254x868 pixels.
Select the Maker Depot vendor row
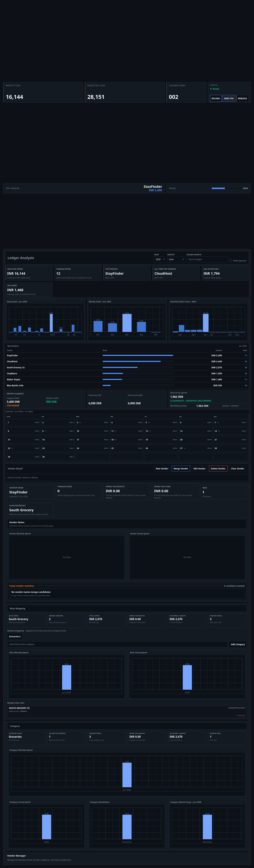[x=127, y=379]
